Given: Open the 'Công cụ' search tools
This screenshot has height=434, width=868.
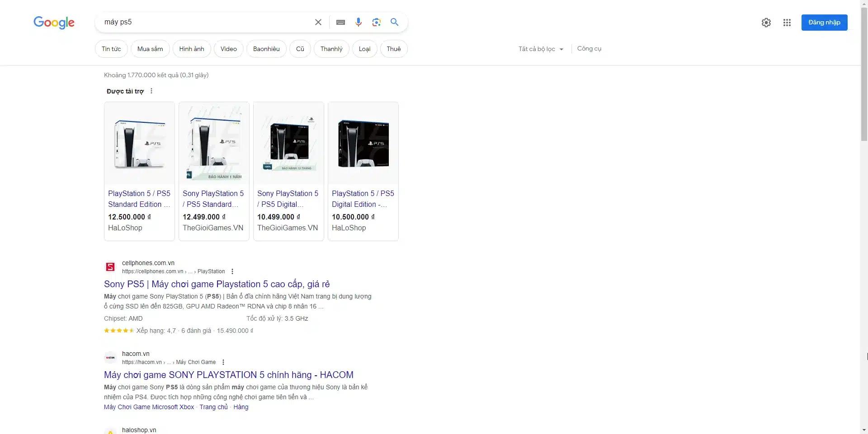Looking at the screenshot, I should pos(589,49).
